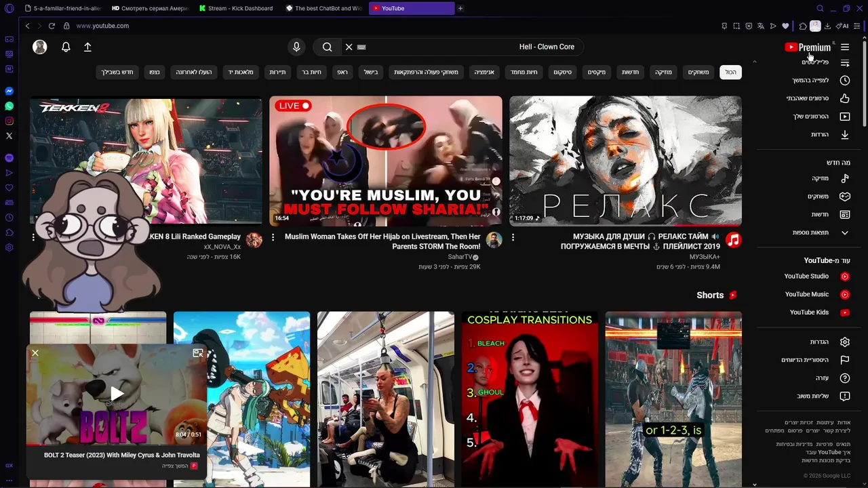The image size is (868, 488).
Task: Open Messenger in the Opera sidebar
Action: click(9, 91)
